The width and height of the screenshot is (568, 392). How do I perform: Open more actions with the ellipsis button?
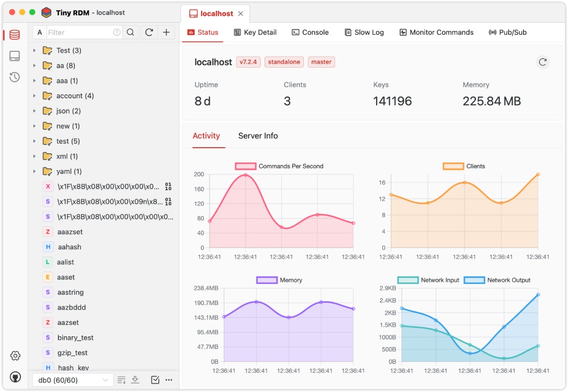click(168, 380)
